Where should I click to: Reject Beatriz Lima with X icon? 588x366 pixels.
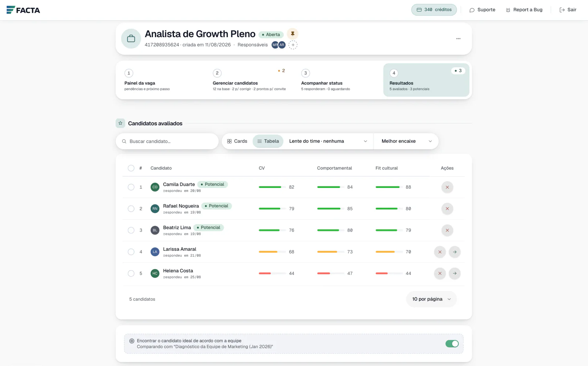447,231
